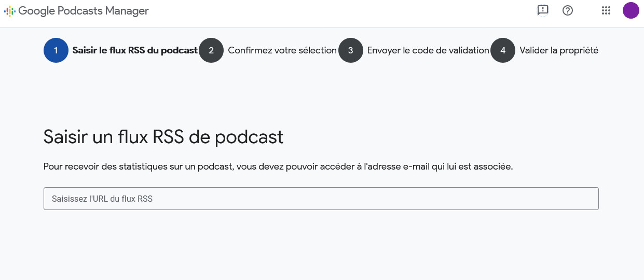The height and width of the screenshot is (280, 644).
Task: Focus the RSS feed URL input field
Action: click(321, 199)
